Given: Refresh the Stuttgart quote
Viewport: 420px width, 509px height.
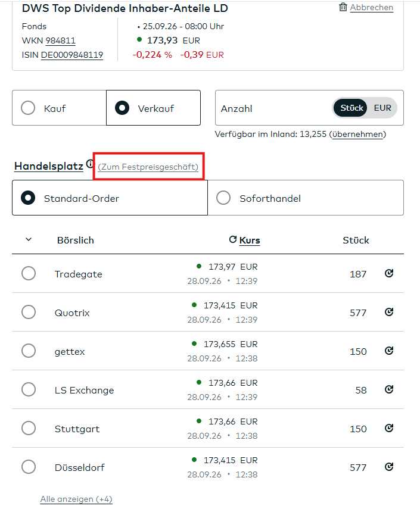Looking at the screenshot, I should coord(389,428).
